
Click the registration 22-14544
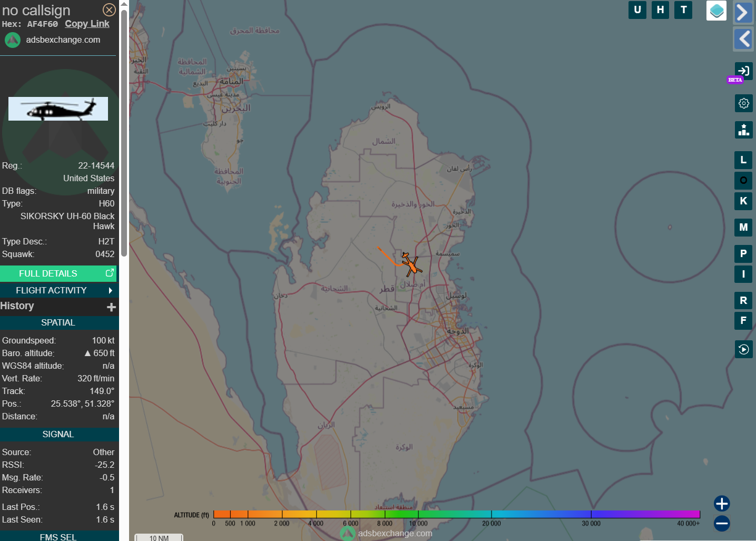96,165
